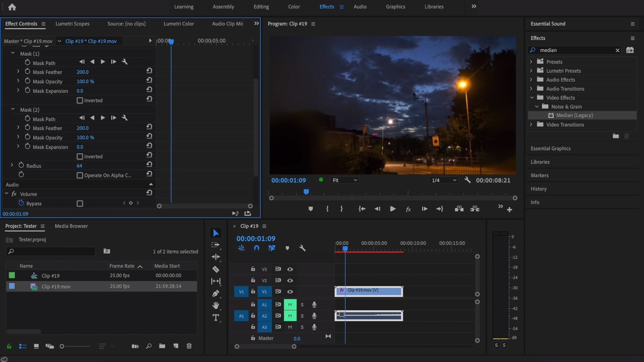
Task: Click the Home icon
Action: [12, 7]
